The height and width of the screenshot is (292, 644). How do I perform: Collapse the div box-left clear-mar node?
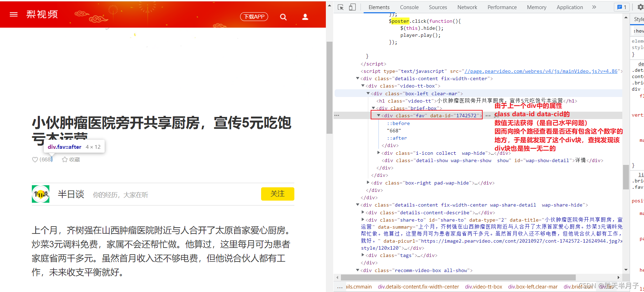pyautogui.click(x=368, y=93)
